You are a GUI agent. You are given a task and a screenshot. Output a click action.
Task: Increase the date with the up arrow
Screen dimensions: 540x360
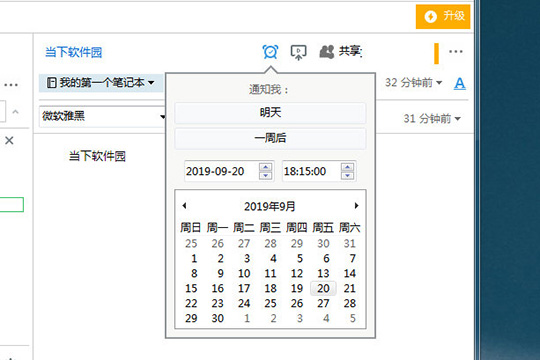point(266,167)
